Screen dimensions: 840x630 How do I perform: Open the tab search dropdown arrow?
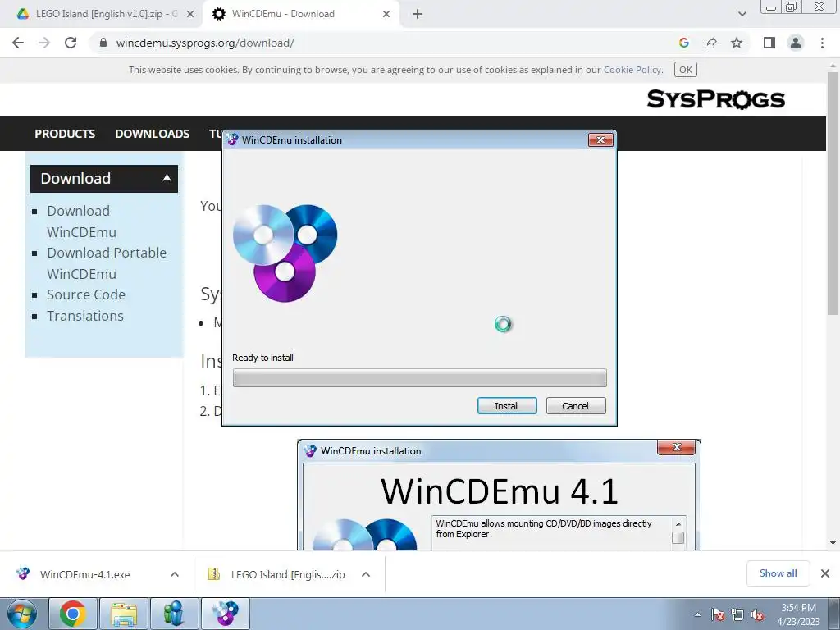[x=742, y=14]
